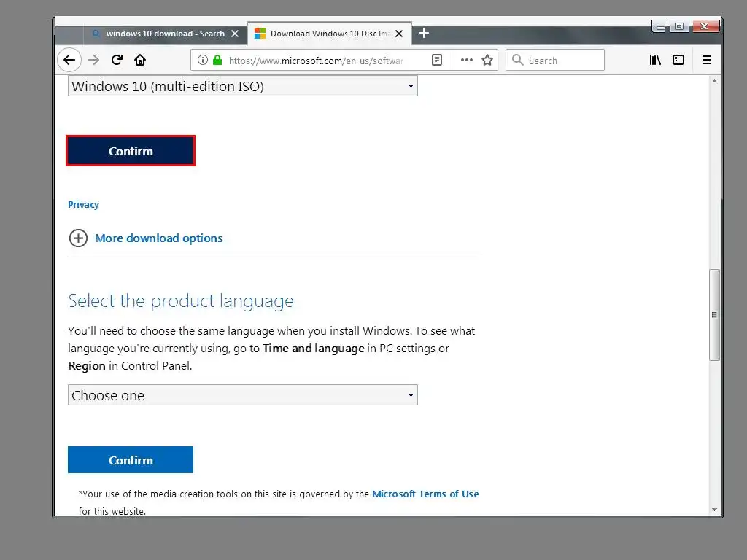The width and height of the screenshot is (747, 560).
Task: Open the 'Windows 10 (multi-edition ISO)' dropdown
Action: click(x=243, y=86)
